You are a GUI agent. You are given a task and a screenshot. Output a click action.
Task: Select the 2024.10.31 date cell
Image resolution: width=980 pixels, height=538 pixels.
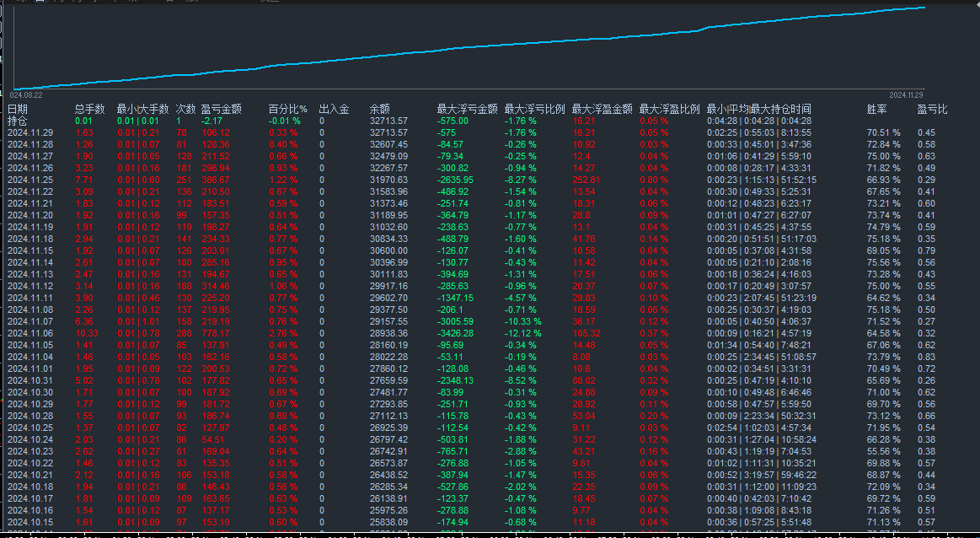(x=30, y=380)
